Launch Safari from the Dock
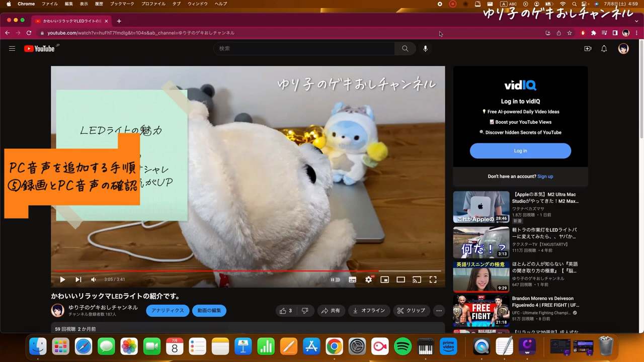Image resolution: width=644 pixels, height=362 pixels. (84, 346)
